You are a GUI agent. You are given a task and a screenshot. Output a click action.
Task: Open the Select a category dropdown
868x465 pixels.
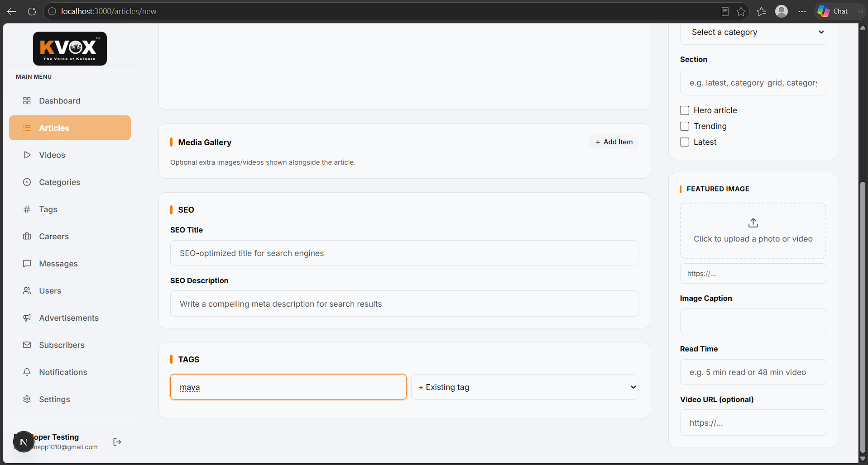click(753, 32)
